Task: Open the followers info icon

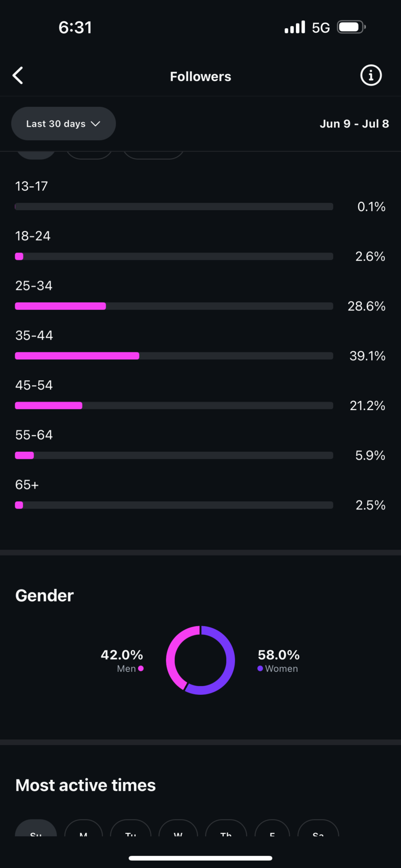Action: [371, 75]
